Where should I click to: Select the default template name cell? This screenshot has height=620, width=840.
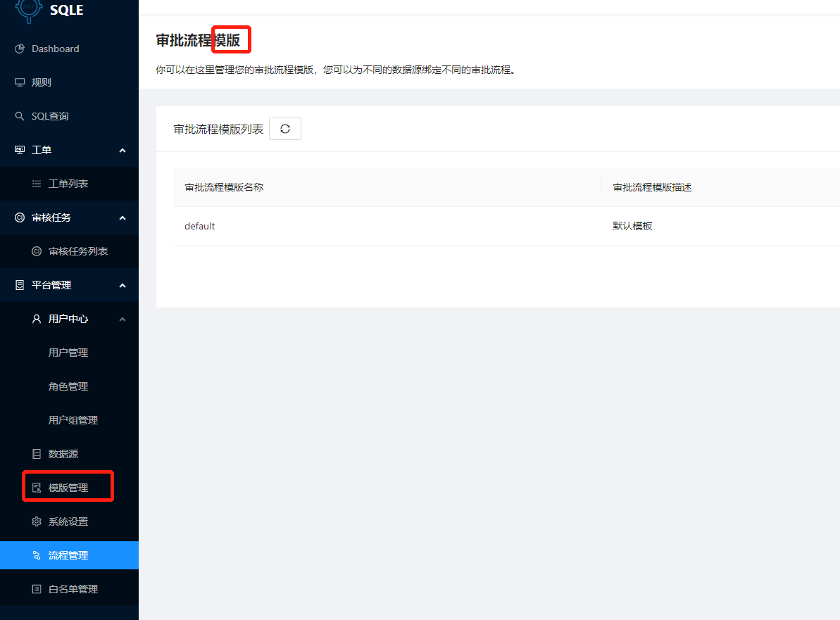(199, 226)
